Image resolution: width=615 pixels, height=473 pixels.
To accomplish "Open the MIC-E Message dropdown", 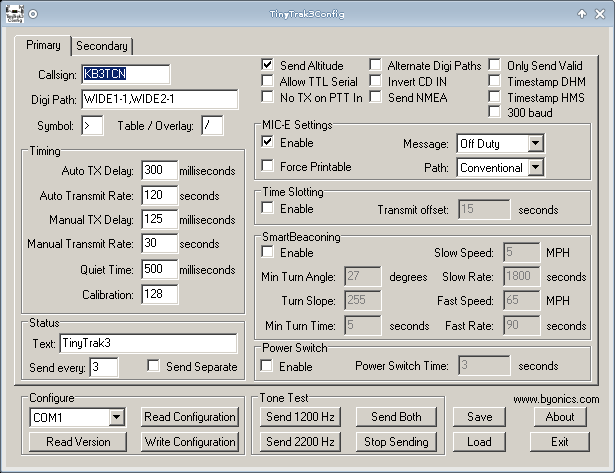I will point(535,143).
